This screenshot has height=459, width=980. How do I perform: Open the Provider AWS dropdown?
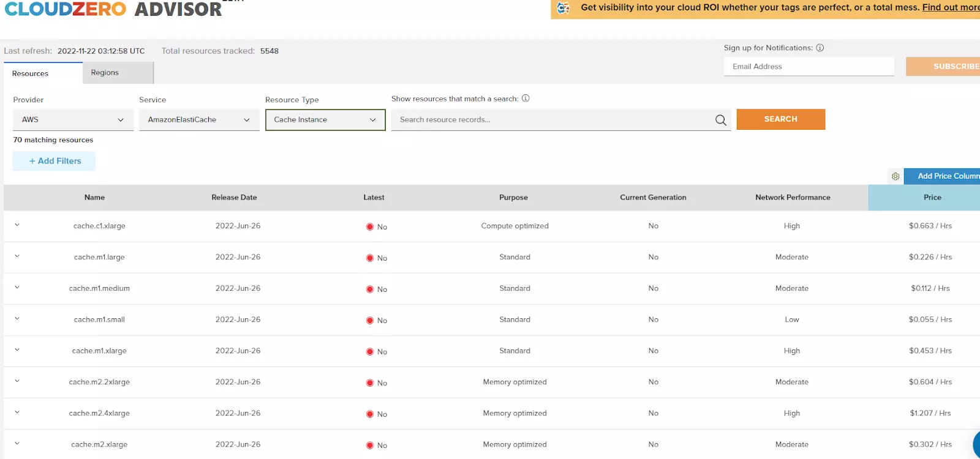[x=73, y=120]
